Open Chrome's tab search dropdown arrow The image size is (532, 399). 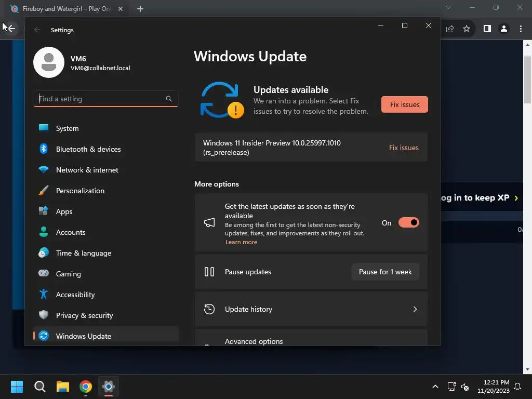pyautogui.click(x=448, y=7)
